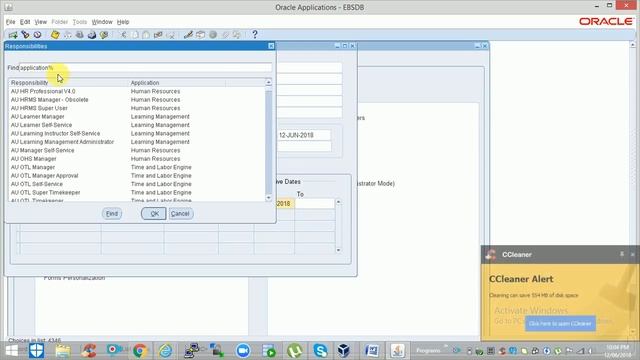Click the yellow Save toolbar icon

(x=55, y=35)
